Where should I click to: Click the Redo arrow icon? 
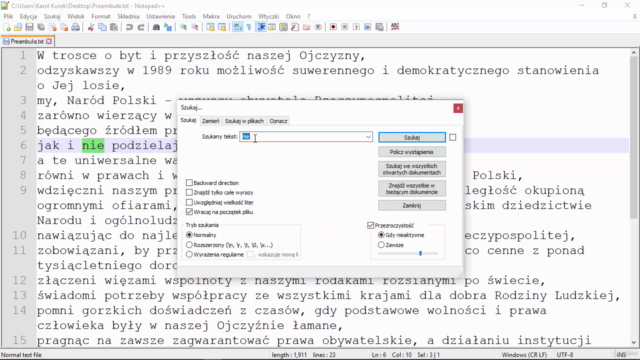tap(141, 27)
